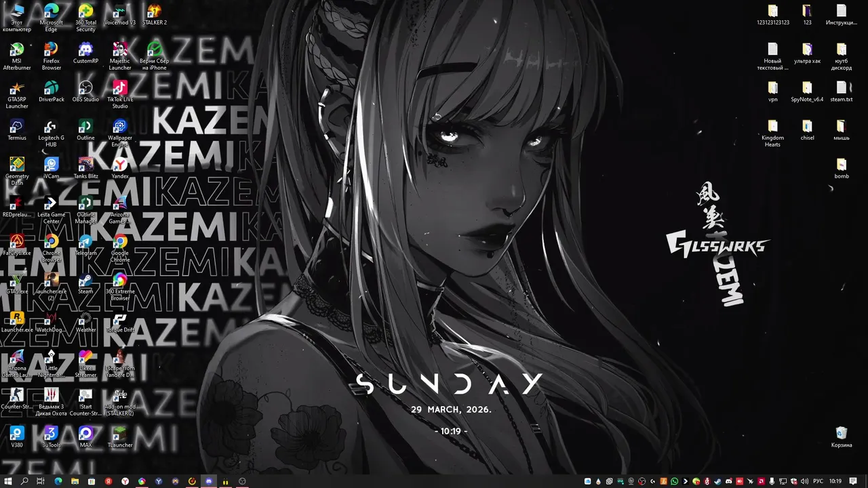Screen dimensions: 868x488
Task: Select the MAX desktop icon
Action: point(85,435)
